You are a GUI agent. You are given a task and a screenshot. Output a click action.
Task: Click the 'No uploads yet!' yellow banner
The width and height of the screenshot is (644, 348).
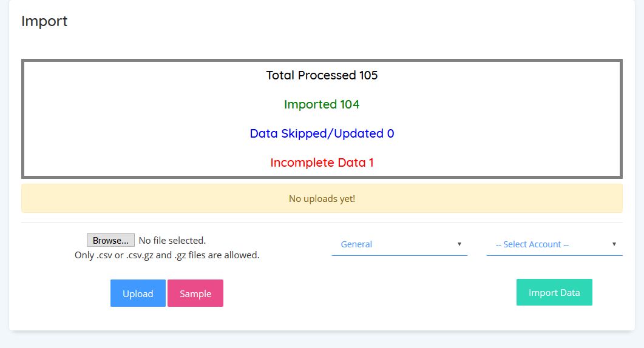322,199
